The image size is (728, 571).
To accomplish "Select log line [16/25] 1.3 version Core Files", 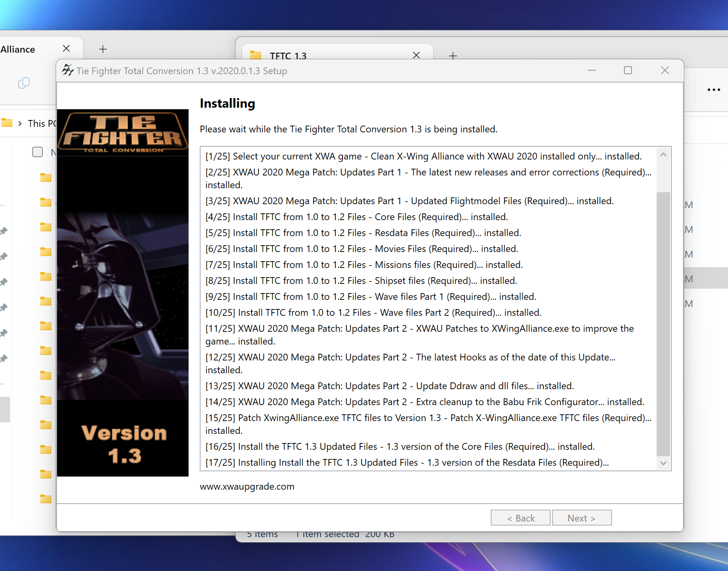I will tap(400, 447).
